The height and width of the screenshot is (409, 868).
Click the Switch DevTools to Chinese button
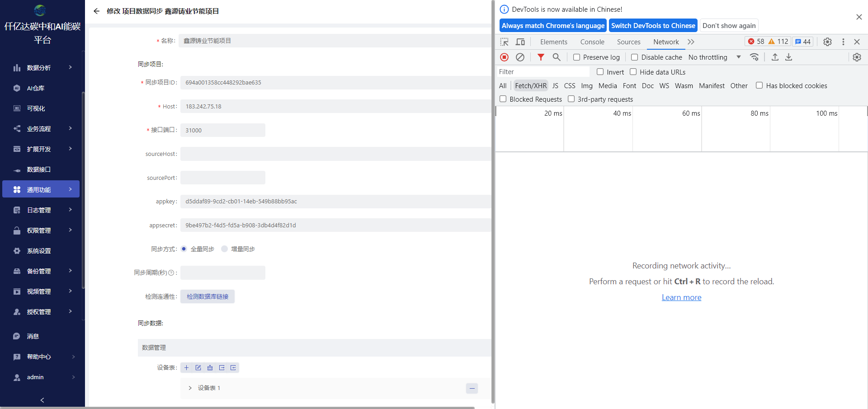click(653, 26)
